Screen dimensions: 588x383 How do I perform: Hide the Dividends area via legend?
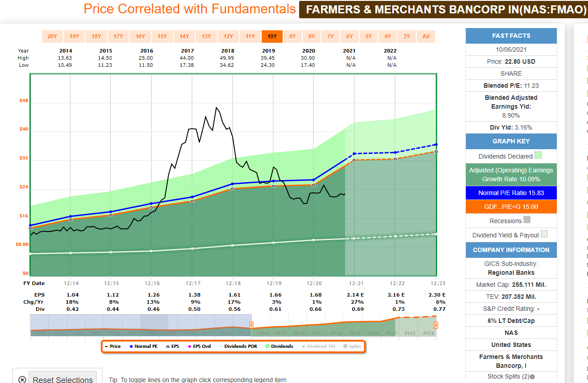280,346
